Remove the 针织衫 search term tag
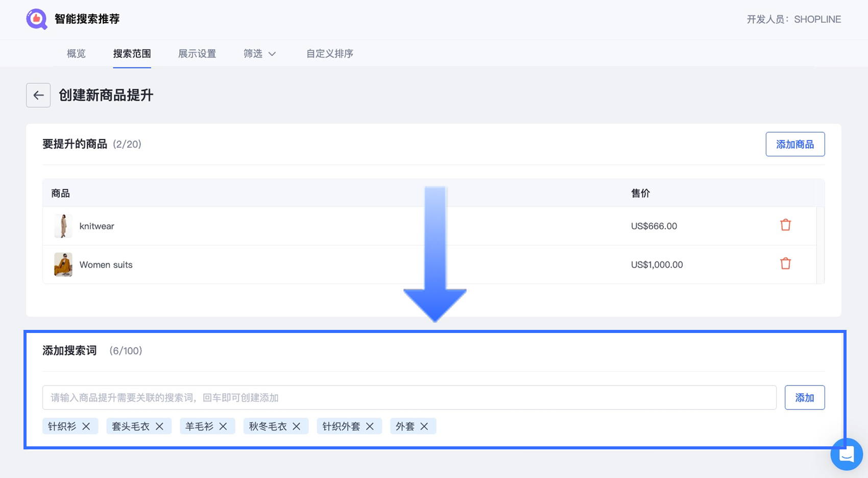 (86, 426)
